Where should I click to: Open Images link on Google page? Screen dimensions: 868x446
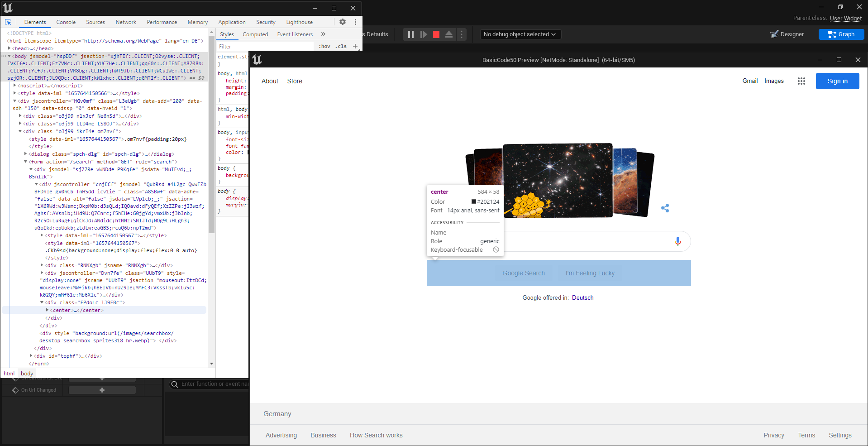coord(774,81)
